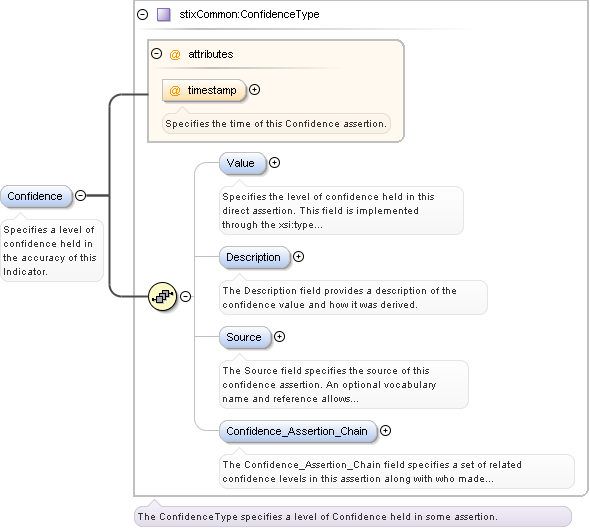Collapse the sequence compositor children

185,296
